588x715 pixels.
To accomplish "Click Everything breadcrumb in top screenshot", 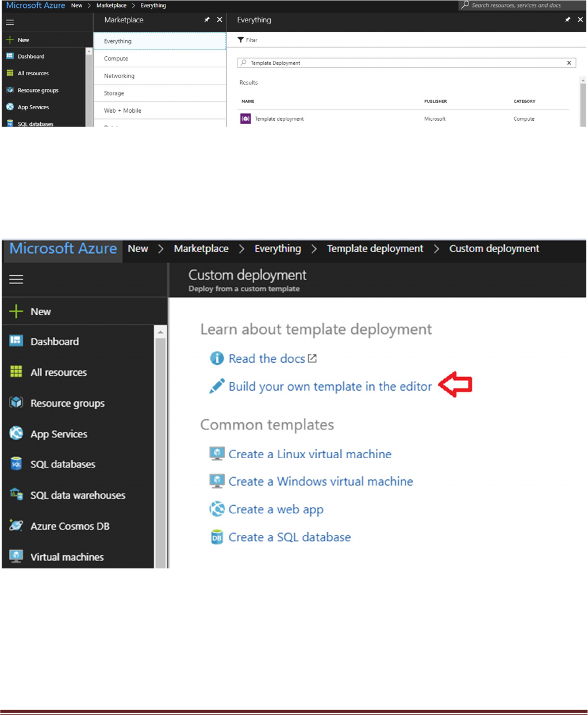I will [x=153, y=5].
